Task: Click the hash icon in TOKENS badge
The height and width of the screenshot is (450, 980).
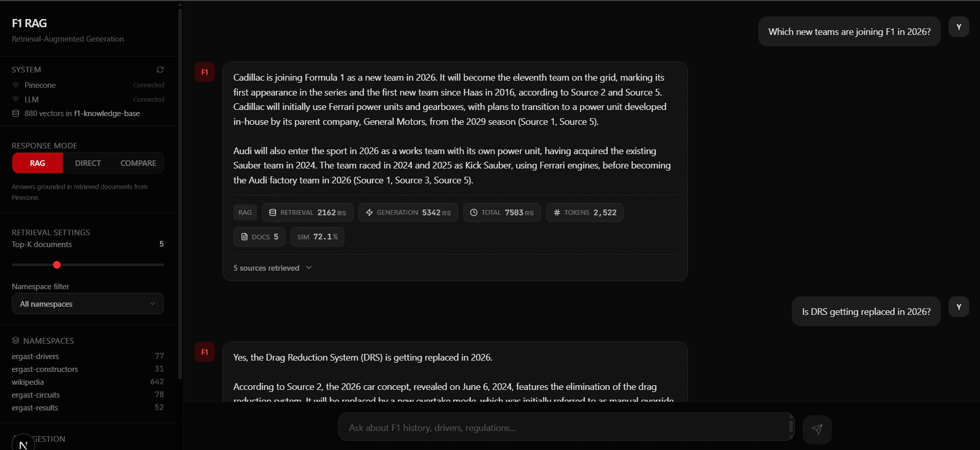Action: point(557,213)
